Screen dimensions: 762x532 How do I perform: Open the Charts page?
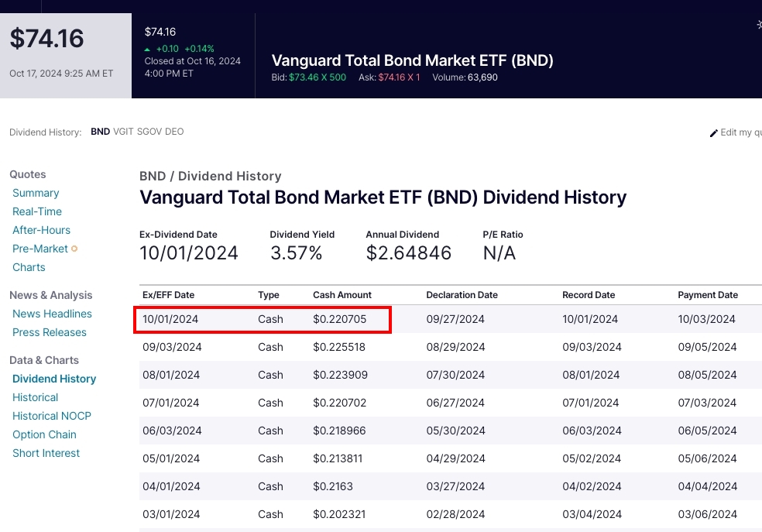coord(29,267)
